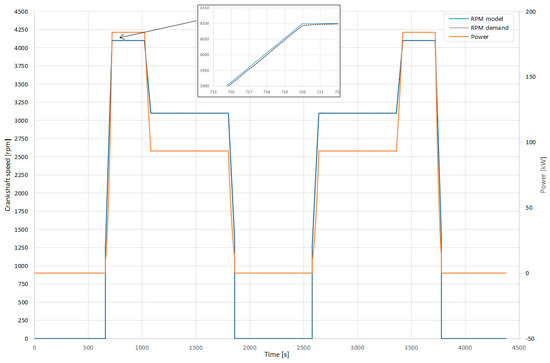Click the 250 label on the rpm axis
This screenshot has width=550, height=363.
click(23, 321)
